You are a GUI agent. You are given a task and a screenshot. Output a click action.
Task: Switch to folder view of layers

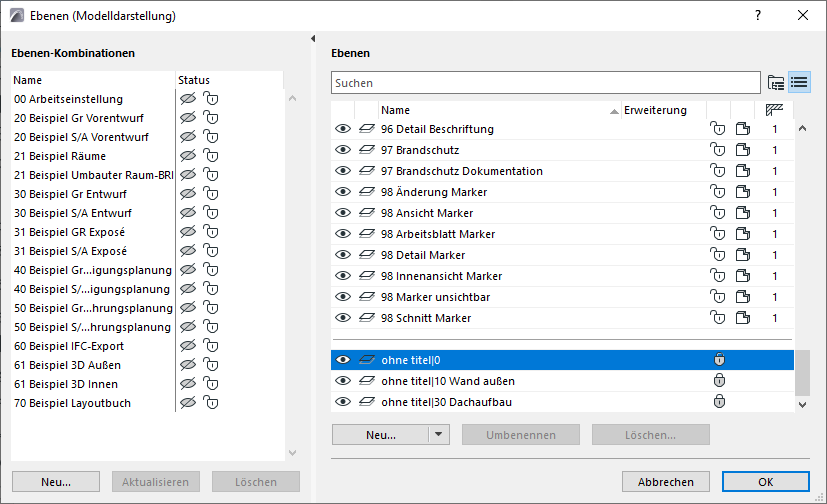776,82
